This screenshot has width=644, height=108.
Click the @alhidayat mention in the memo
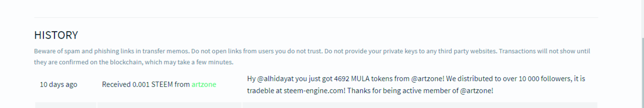point(275,79)
